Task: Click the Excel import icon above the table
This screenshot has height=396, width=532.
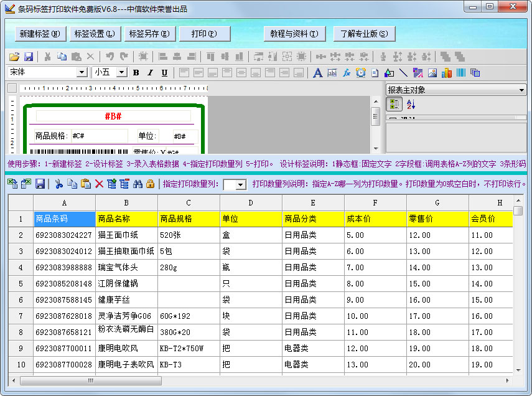Action: point(12,184)
